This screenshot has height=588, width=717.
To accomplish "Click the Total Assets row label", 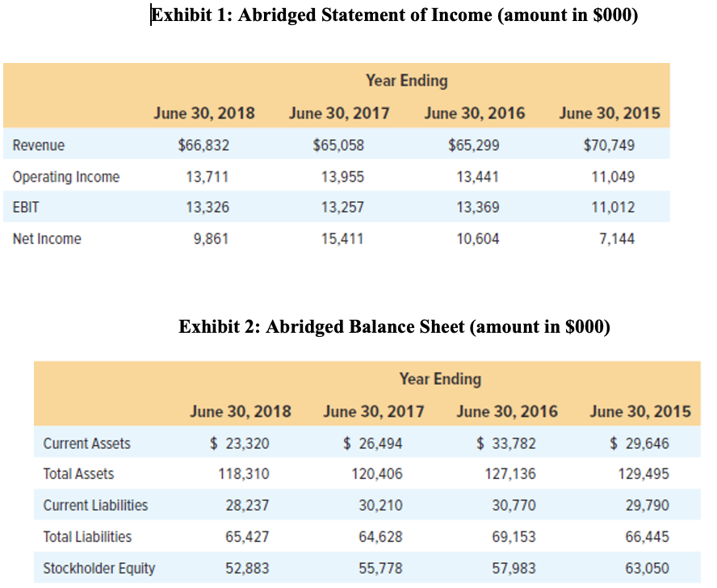I will coord(78,474).
